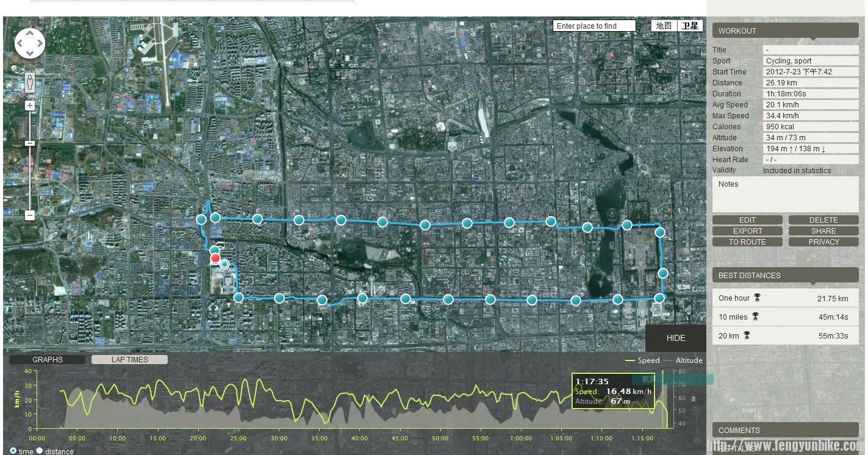Switch the map to 卫星 satellite view
868x455 pixels.
pos(690,26)
